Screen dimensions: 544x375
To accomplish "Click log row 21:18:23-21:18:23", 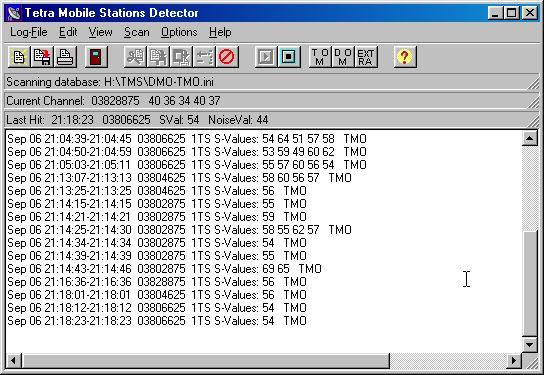I will [157, 321].
